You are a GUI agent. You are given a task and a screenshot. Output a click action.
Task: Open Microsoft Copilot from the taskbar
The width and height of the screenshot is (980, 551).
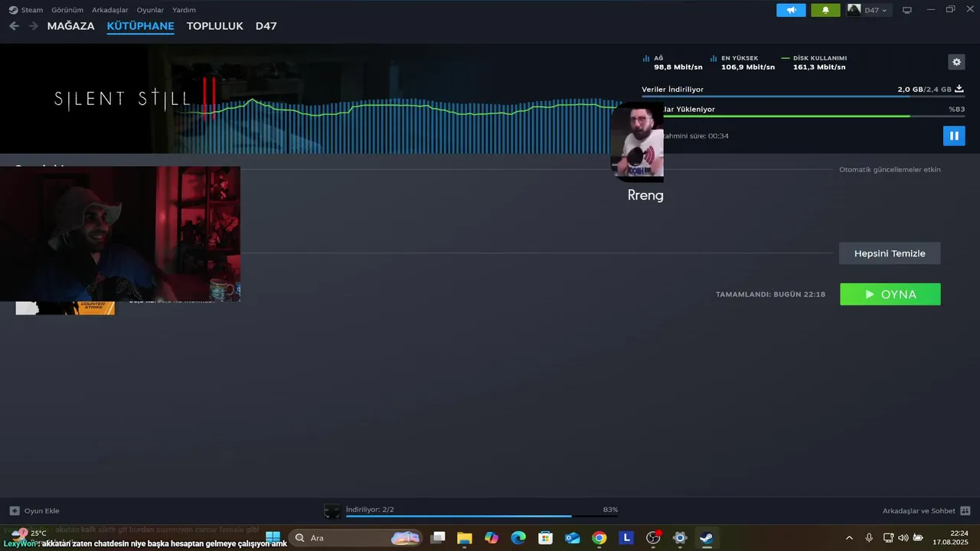492,538
